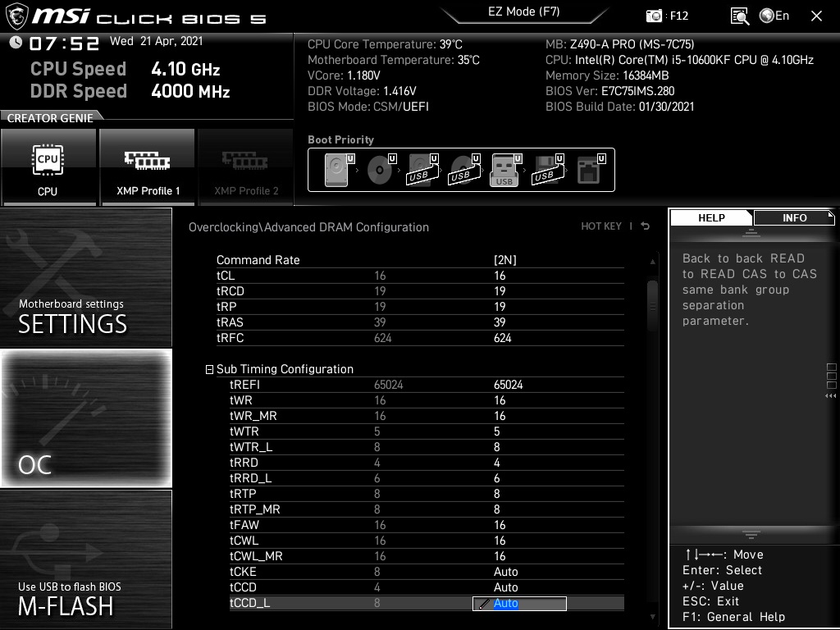The height and width of the screenshot is (630, 840).
Task: Edit the tREFI value 65024
Action: (x=508, y=386)
